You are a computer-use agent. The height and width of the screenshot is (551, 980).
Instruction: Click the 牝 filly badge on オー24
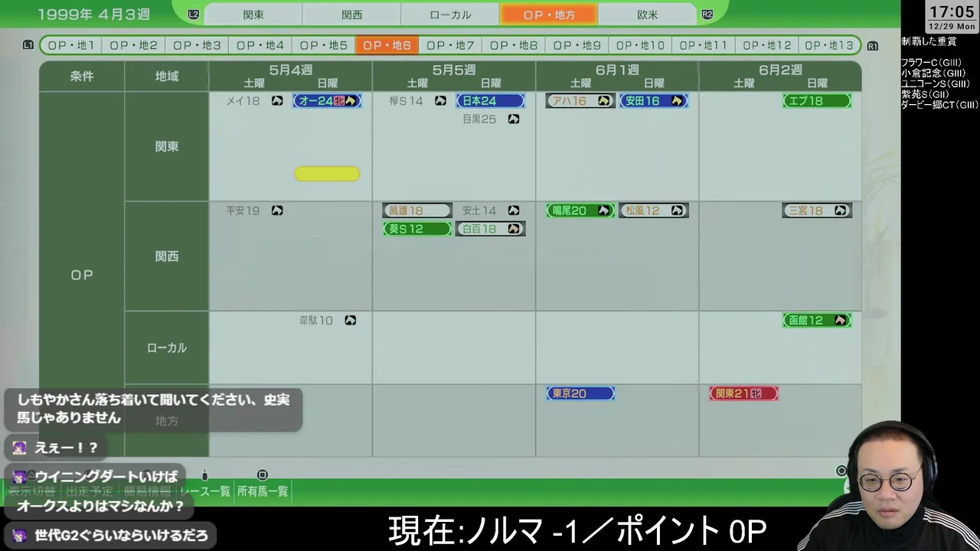(x=339, y=101)
